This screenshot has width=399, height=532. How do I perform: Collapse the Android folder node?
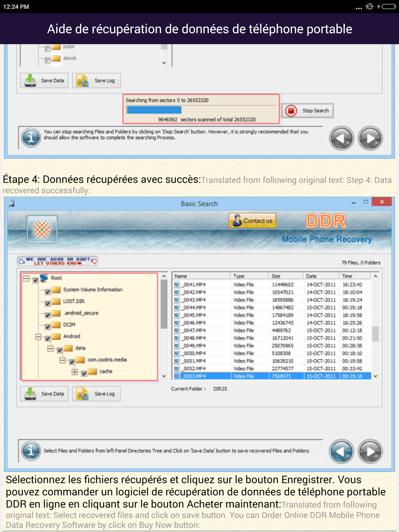38,337
